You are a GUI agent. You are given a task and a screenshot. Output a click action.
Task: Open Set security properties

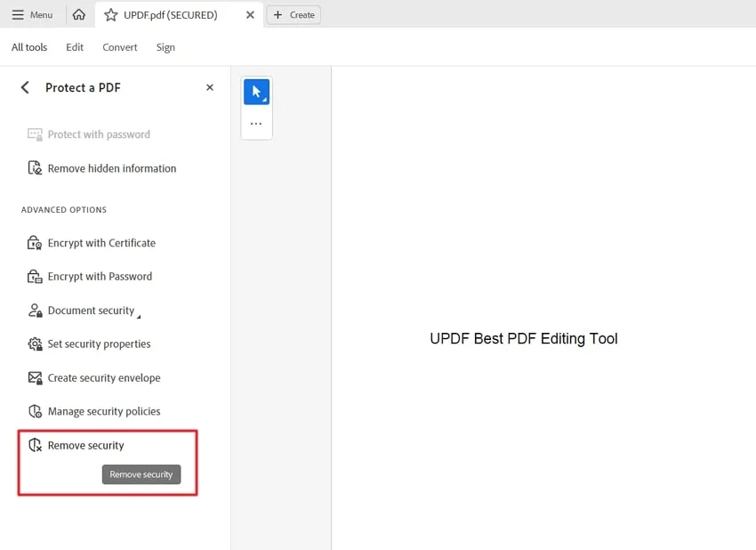[x=98, y=344]
